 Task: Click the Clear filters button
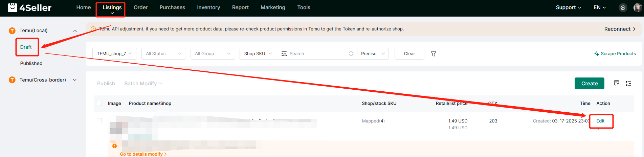pyautogui.click(x=409, y=53)
